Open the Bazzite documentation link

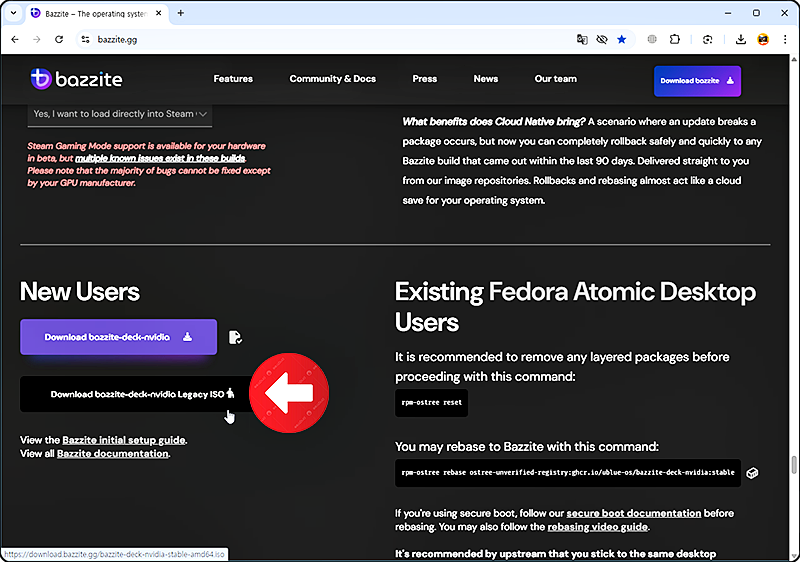click(x=113, y=453)
